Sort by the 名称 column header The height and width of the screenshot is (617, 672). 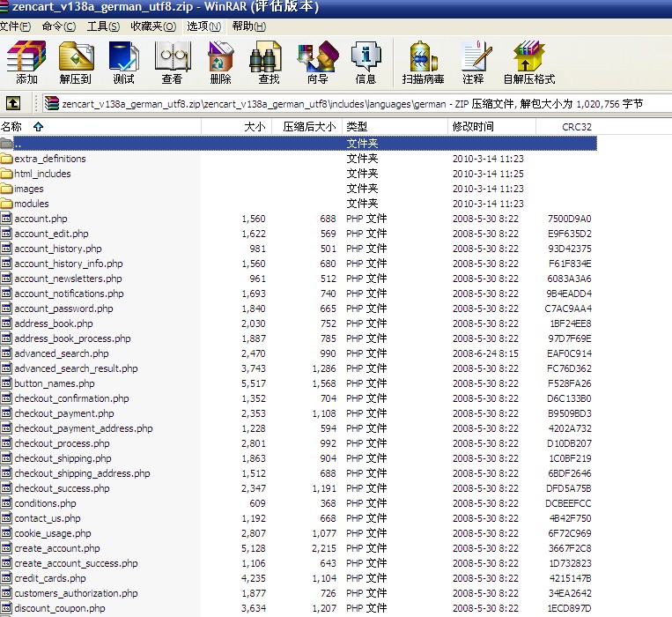100,127
